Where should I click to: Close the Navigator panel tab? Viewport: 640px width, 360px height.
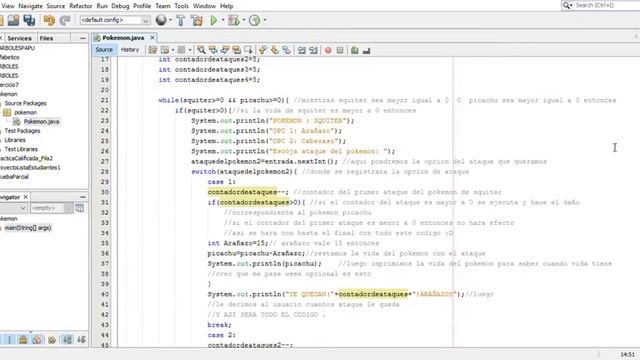tap(26, 197)
